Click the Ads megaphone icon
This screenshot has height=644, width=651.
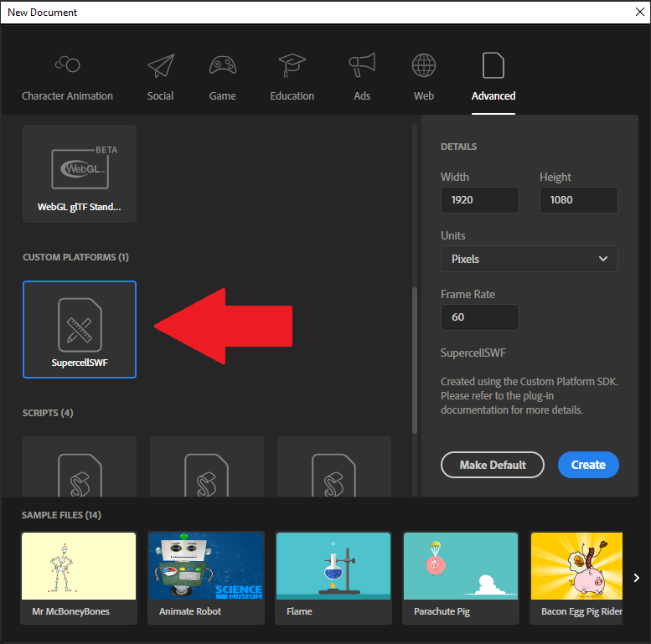(x=362, y=64)
